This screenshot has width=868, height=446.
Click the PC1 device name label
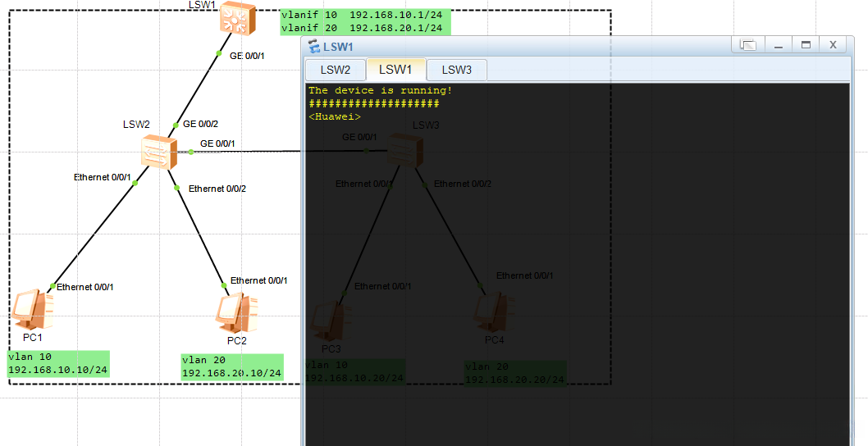click(33, 337)
